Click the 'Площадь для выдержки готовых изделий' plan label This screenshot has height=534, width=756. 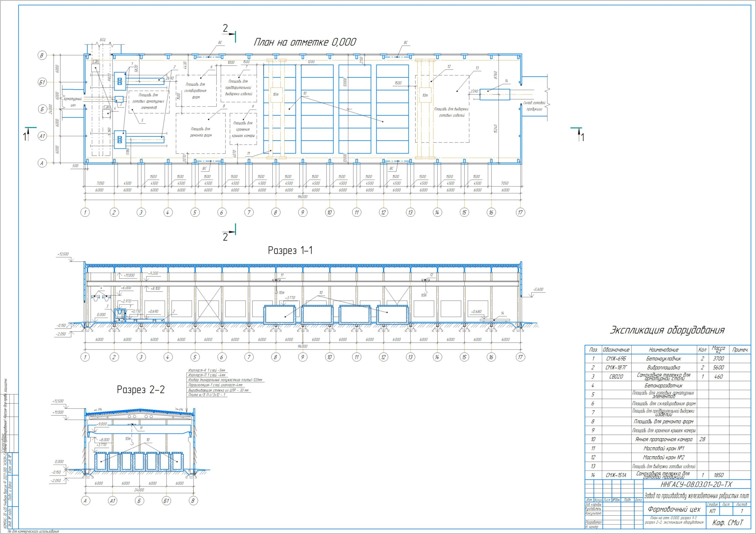point(452,112)
